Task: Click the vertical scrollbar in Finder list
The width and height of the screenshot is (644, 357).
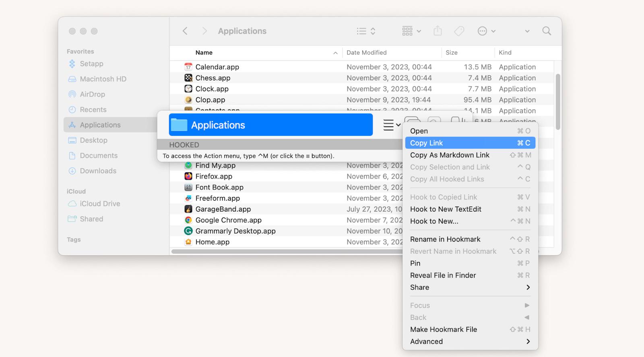Action: pyautogui.click(x=558, y=102)
